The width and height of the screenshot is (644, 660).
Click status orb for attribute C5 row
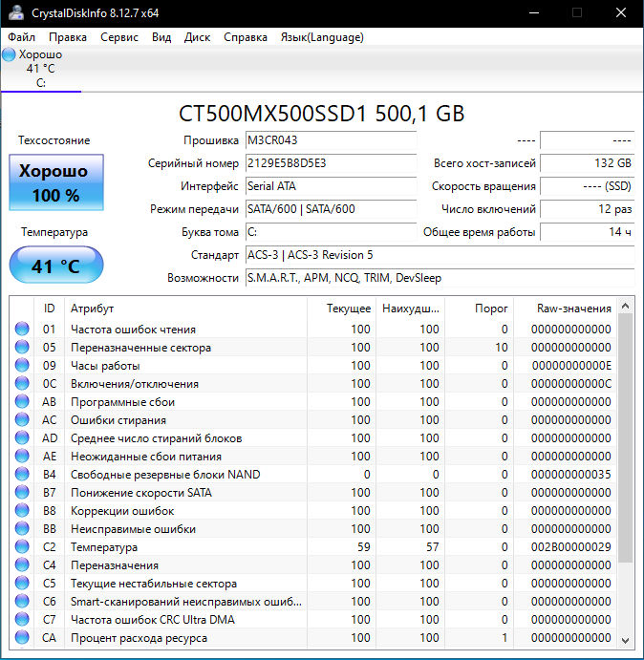point(22,583)
